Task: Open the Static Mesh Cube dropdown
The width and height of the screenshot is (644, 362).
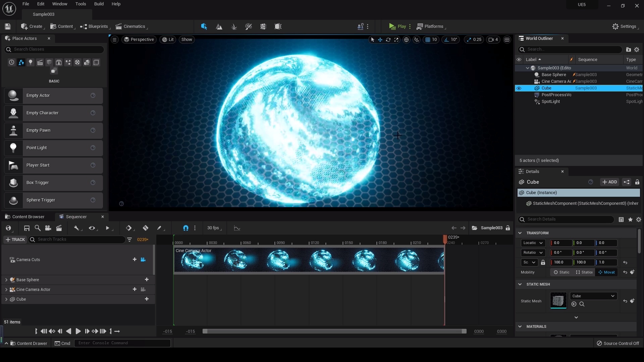Action: pyautogui.click(x=593, y=296)
